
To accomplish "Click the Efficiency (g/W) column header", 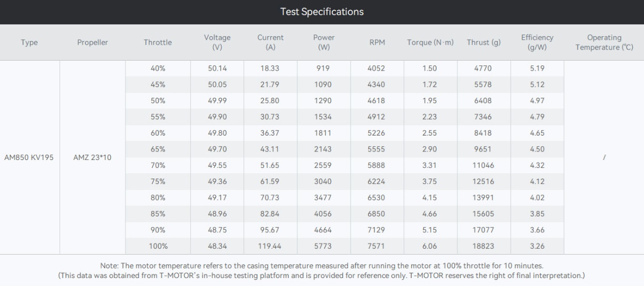I will (537, 43).
